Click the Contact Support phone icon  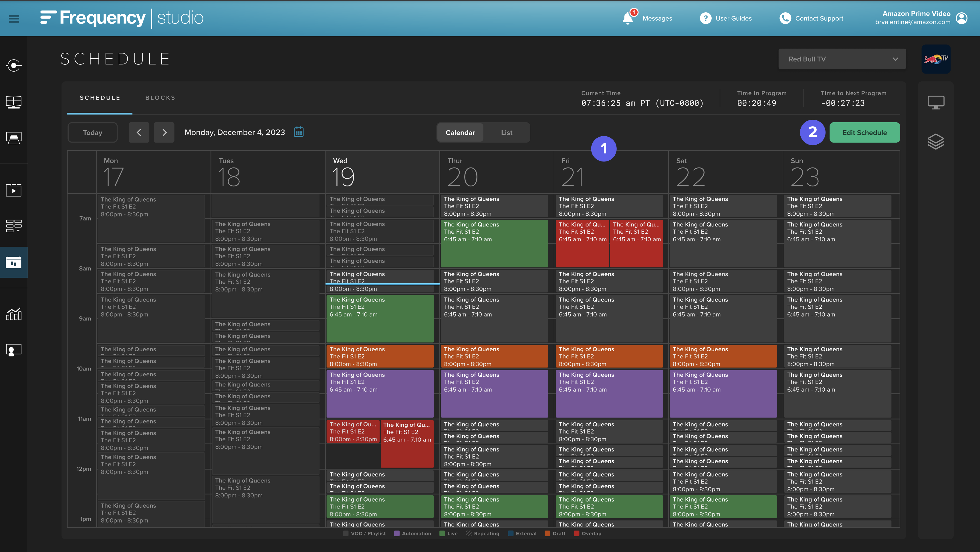coord(785,18)
